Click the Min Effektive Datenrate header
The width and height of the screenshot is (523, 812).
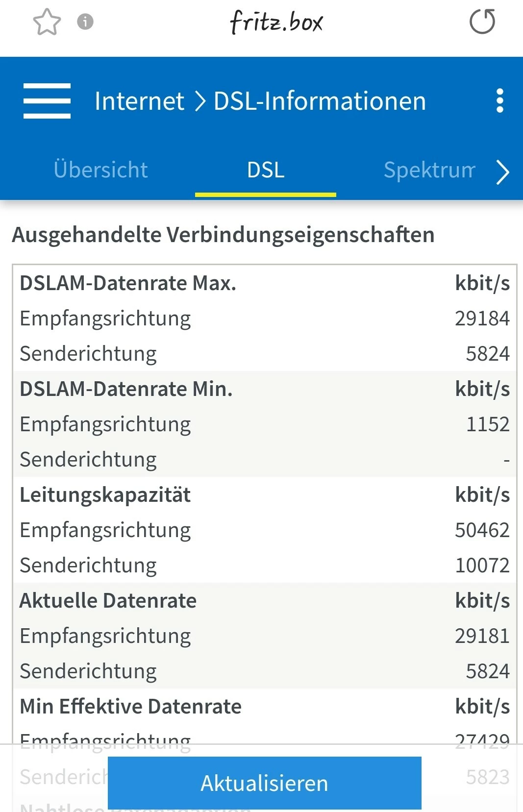[x=130, y=707]
